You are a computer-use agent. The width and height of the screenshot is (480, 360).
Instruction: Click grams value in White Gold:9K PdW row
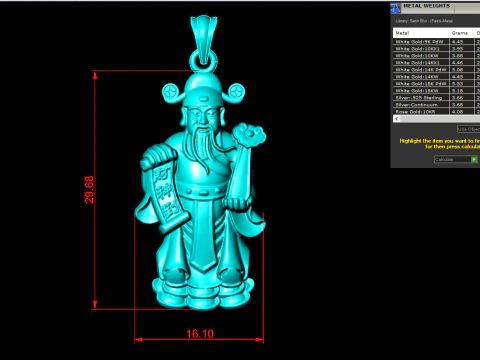(457, 42)
